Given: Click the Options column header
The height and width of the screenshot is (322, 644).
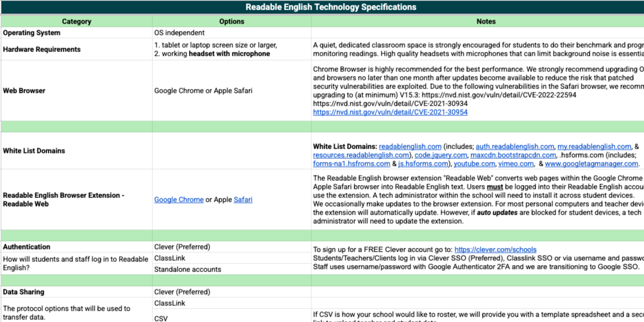Looking at the screenshot, I should coord(232,21).
